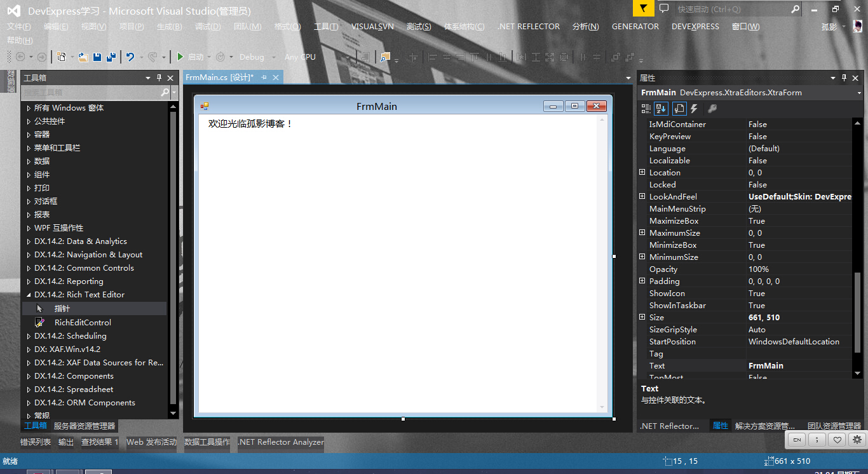The width and height of the screenshot is (868, 474).
Task: Open the feedback speech bubble icon
Action: pos(664,8)
